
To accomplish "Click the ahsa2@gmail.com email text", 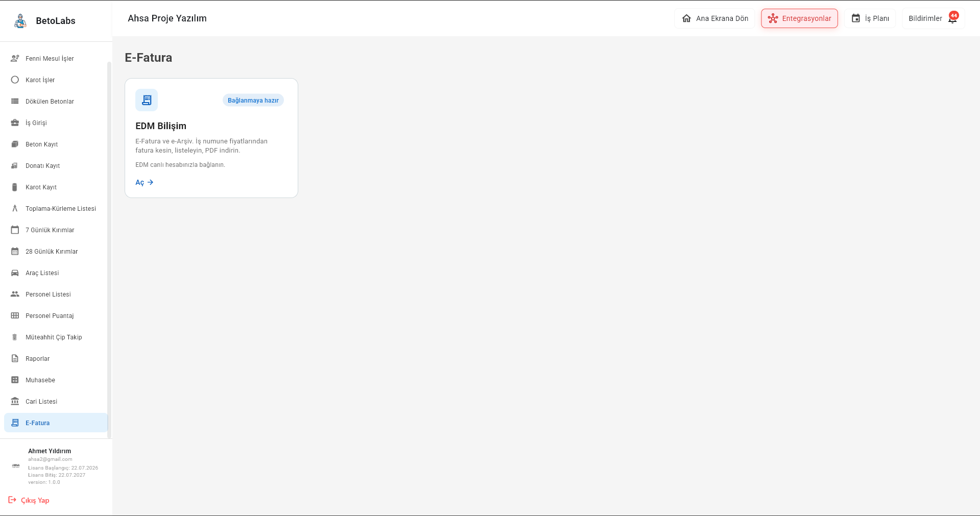I will [50, 459].
